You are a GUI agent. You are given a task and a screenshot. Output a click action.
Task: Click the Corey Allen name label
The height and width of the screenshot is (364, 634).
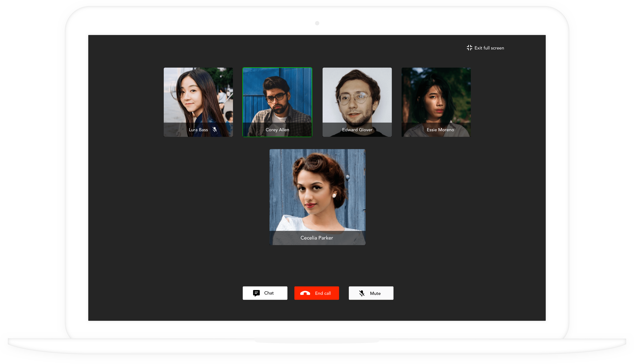(277, 130)
